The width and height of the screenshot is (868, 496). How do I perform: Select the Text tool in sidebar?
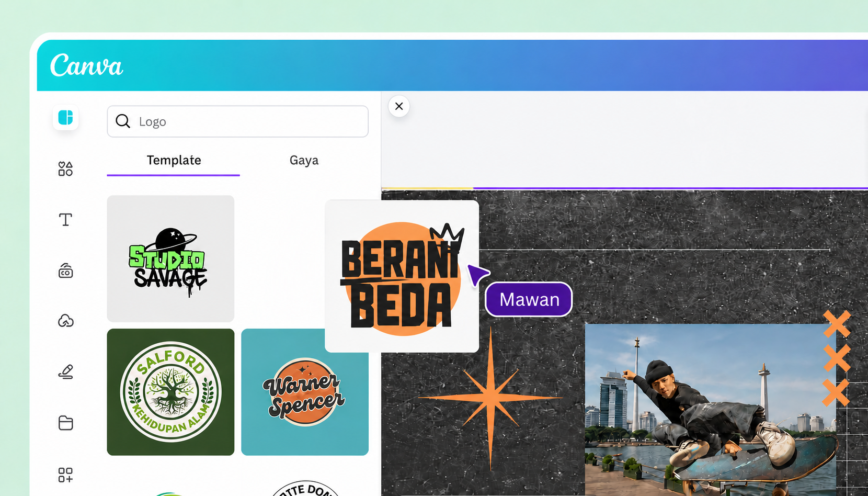coord(65,219)
